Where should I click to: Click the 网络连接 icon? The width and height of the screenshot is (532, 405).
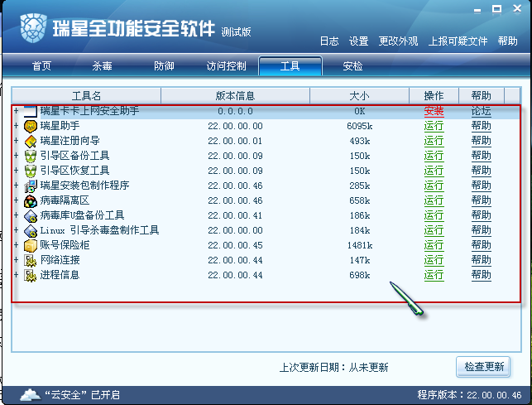[31, 261]
